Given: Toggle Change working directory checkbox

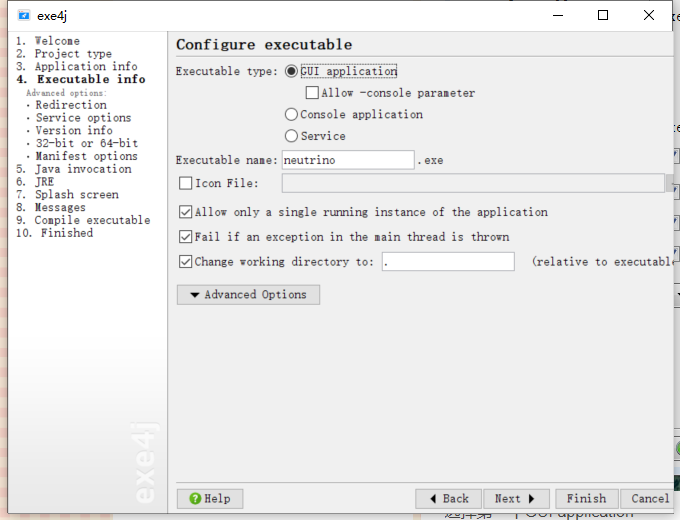Looking at the screenshot, I should [x=185, y=262].
